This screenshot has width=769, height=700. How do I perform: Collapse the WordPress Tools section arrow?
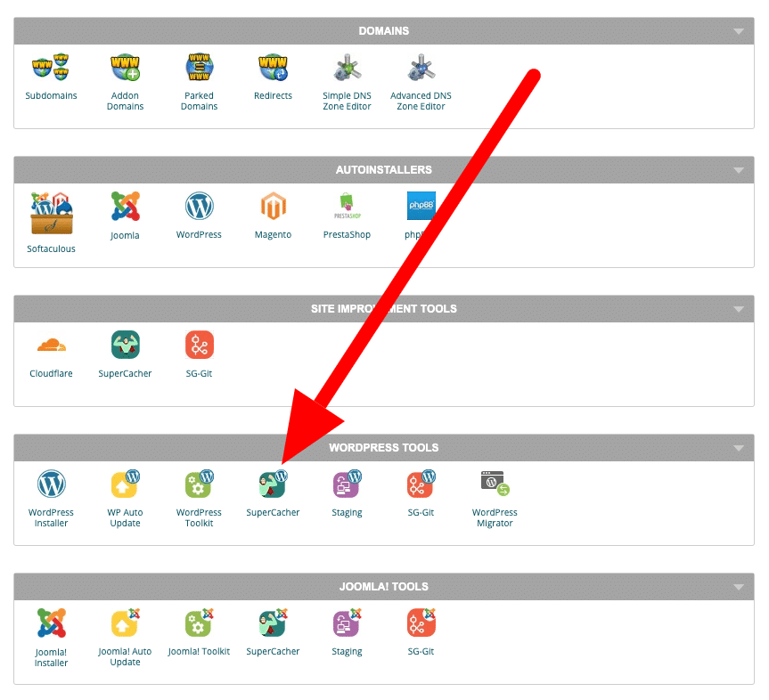tap(738, 448)
